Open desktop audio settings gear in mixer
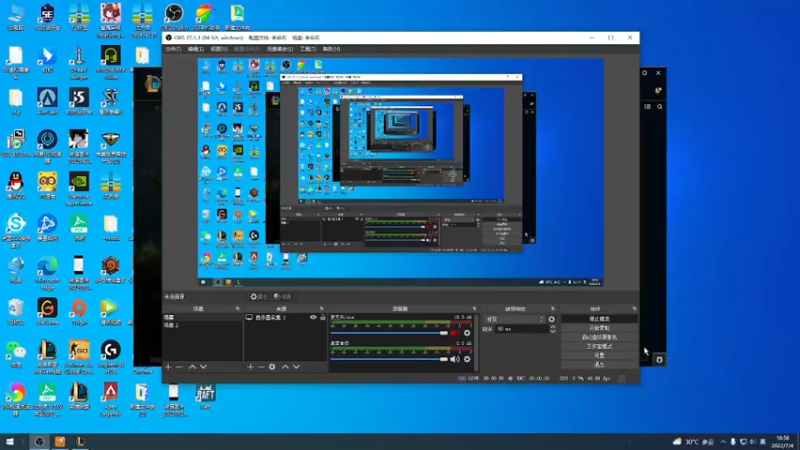Image resolution: width=800 pixels, height=450 pixels. [x=467, y=359]
